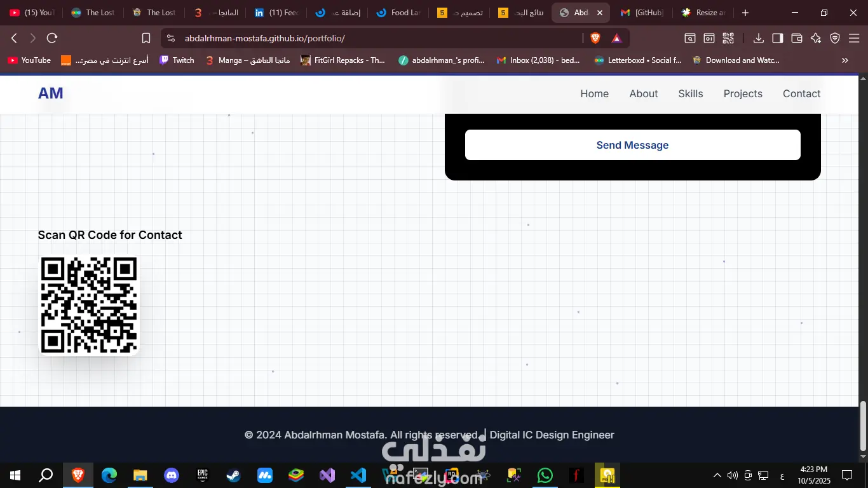Image resolution: width=868 pixels, height=488 pixels.
Task: Open the abdalrhman_'s profile bookmark
Action: coord(442,60)
